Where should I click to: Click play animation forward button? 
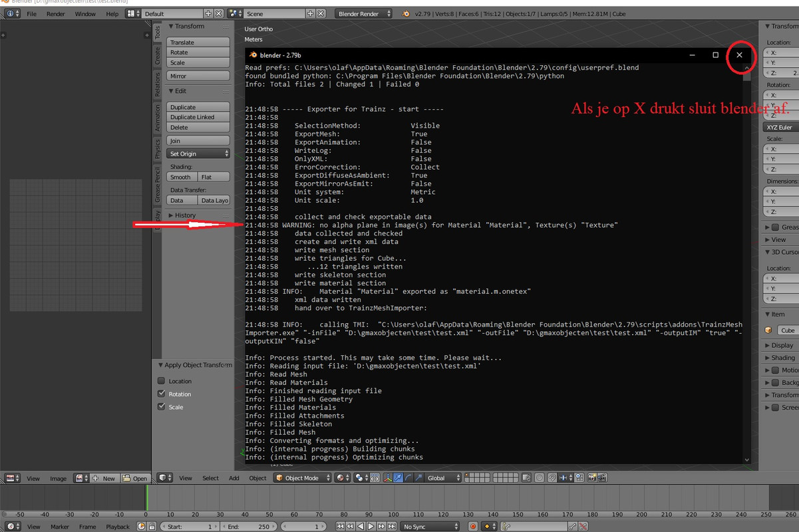371,526
